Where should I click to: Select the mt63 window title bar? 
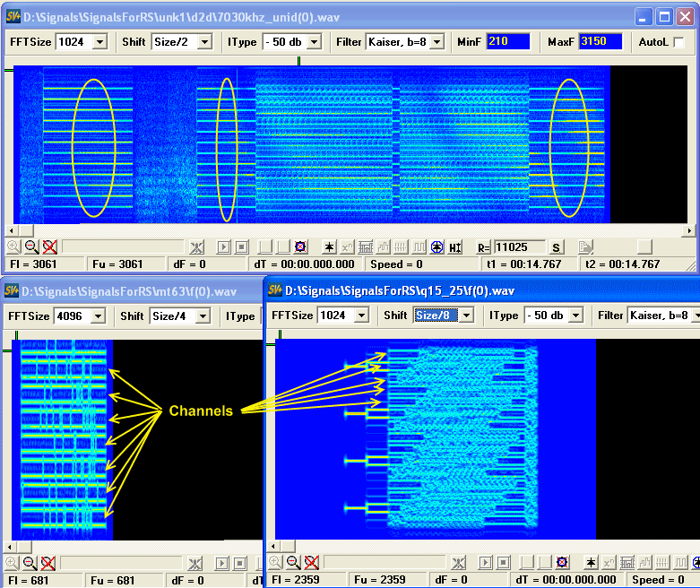click(x=134, y=290)
